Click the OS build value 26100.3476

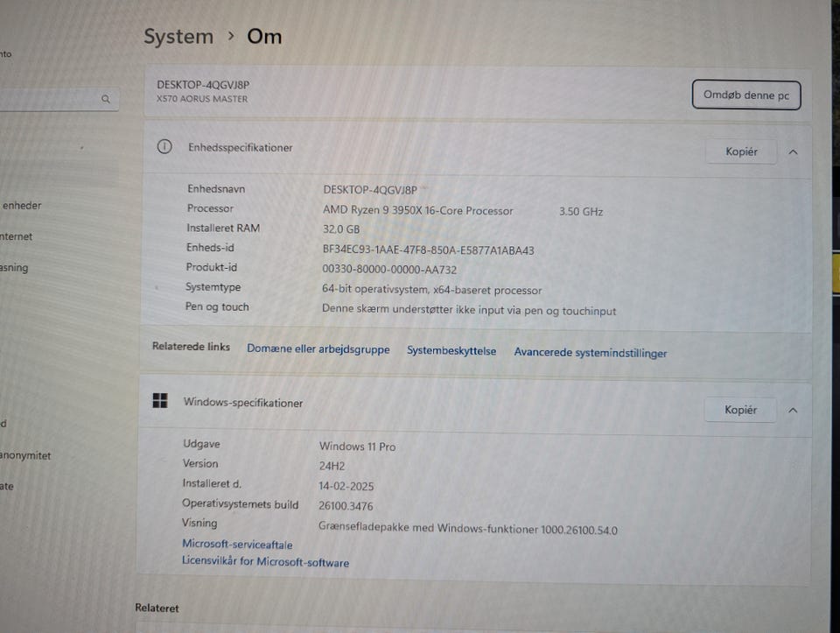coord(346,506)
